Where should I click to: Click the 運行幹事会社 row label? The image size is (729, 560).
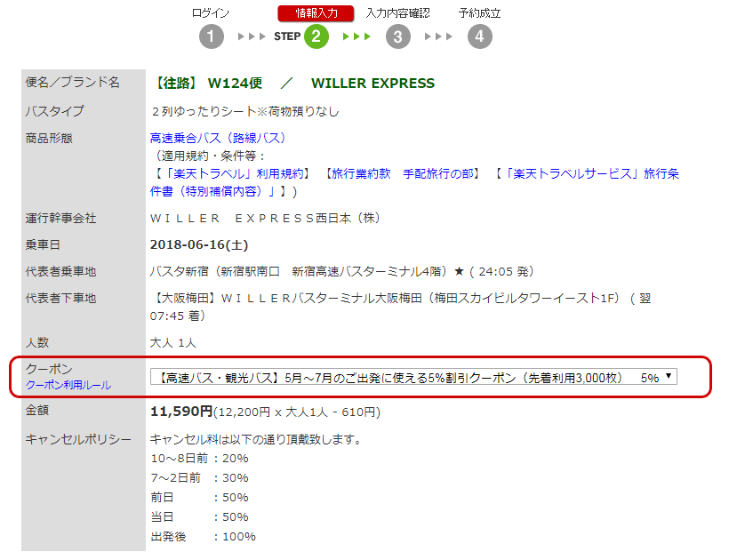point(60,218)
